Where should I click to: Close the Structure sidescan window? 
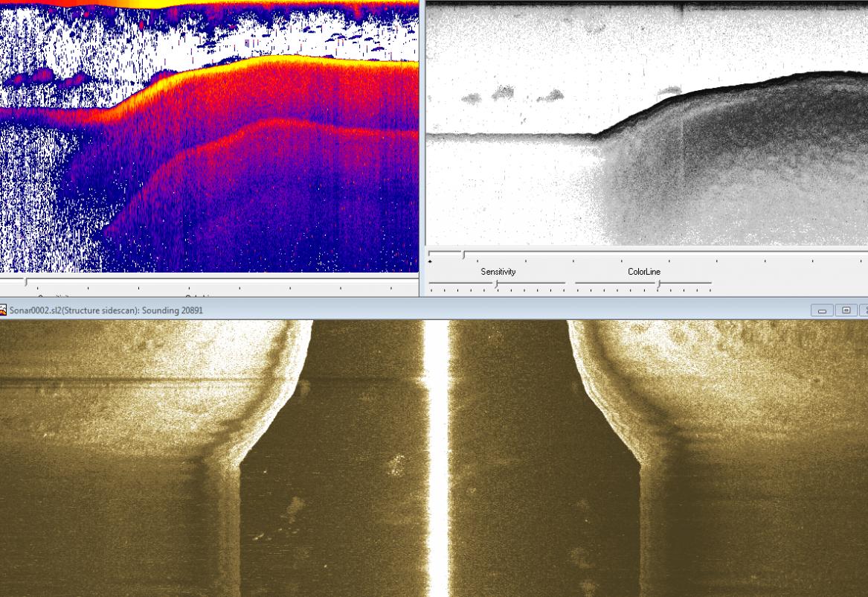point(864,310)
